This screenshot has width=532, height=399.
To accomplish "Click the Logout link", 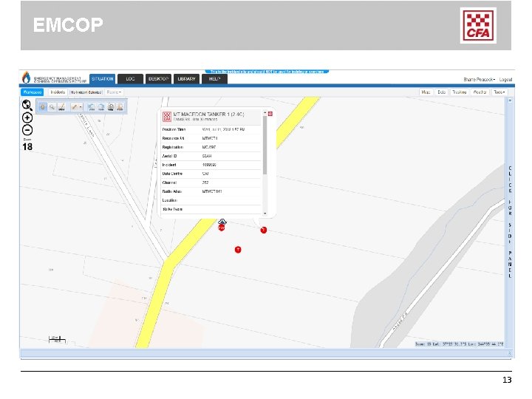I will click(505, 79).
